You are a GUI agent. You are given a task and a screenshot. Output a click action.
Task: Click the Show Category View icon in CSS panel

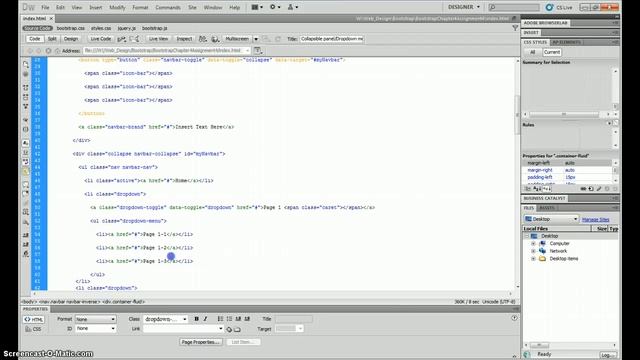tap(528, 189)
